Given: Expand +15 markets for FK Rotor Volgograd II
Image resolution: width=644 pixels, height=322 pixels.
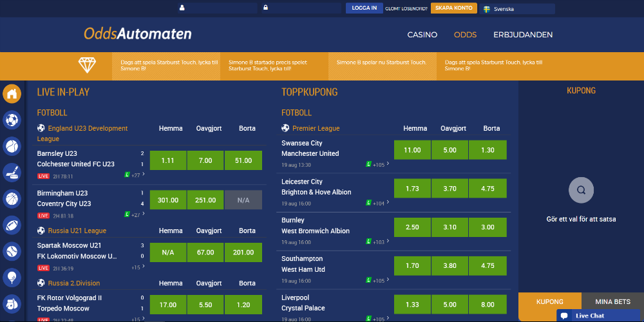Looking at the screenshot, I should coord(138,319).
